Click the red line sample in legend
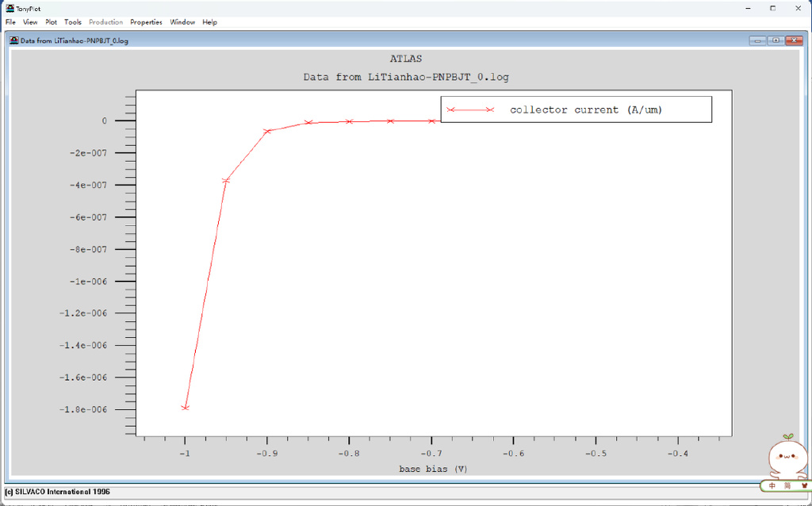The width and height of the screenshot is (812, 506). (x=470, y=109)
